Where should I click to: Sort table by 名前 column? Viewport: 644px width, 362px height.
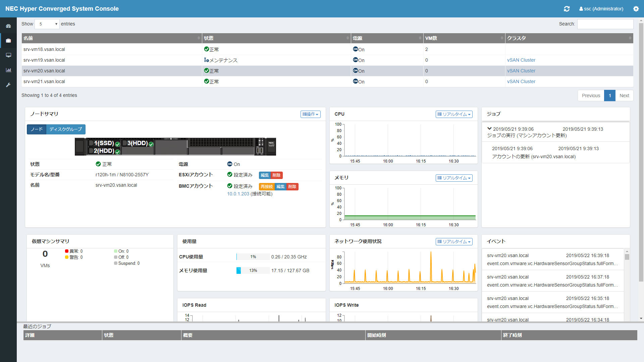112,38
